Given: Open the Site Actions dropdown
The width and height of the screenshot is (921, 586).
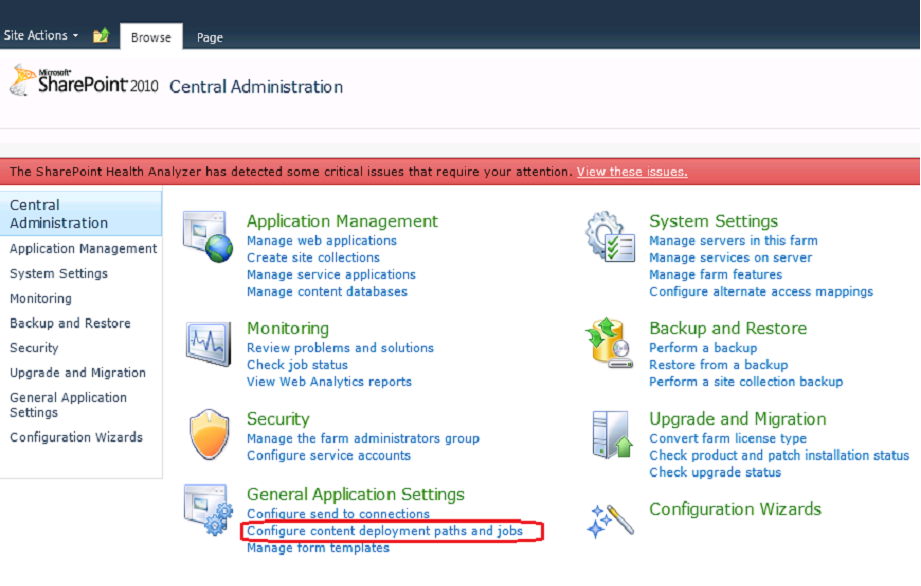Looking at the screenshot, I should pos(39,35).
